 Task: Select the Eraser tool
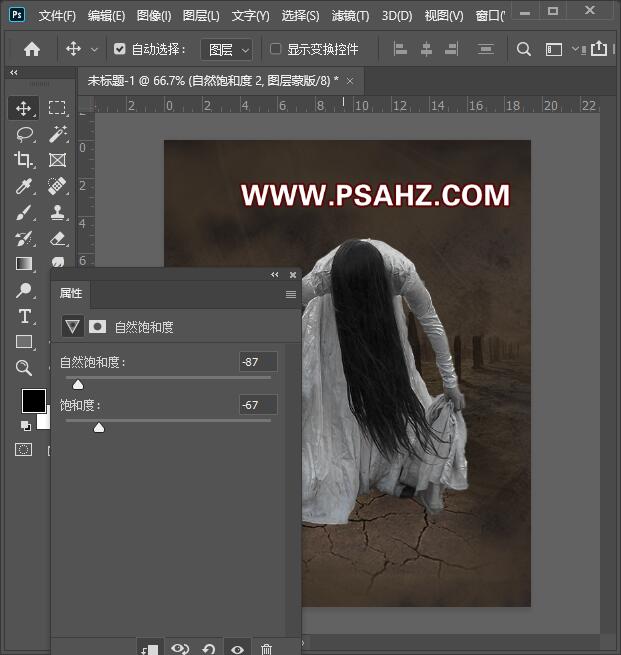(x=58, y=239)
